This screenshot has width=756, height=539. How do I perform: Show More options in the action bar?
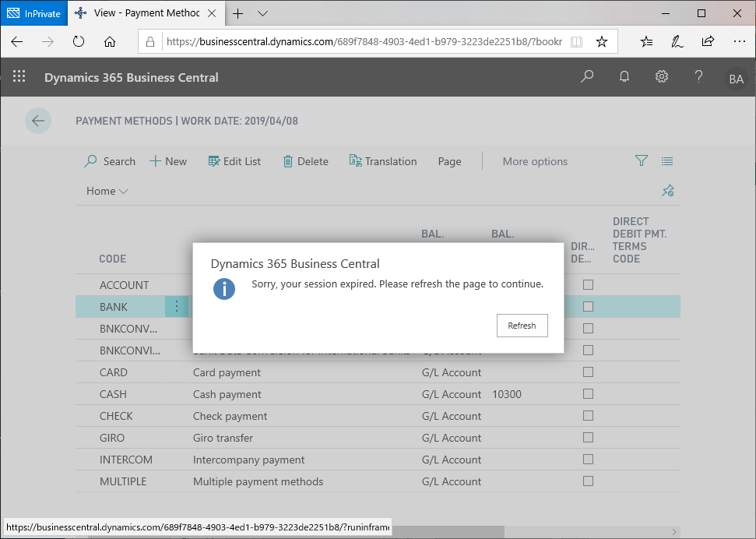click(x=535, y=162)
